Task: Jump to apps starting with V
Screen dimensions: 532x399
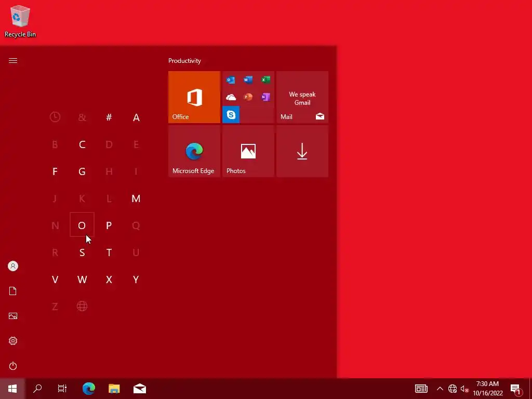Action: [55, 280]
